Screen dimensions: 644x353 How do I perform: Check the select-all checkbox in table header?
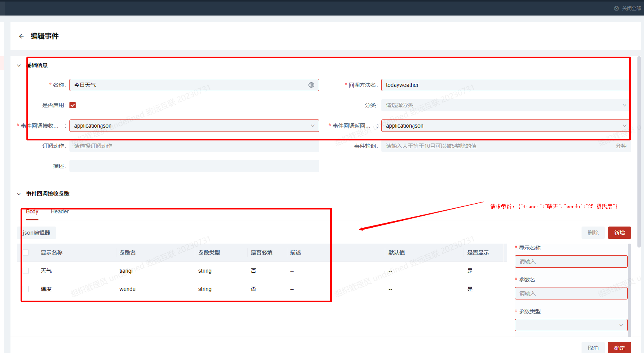pos(26,253)
